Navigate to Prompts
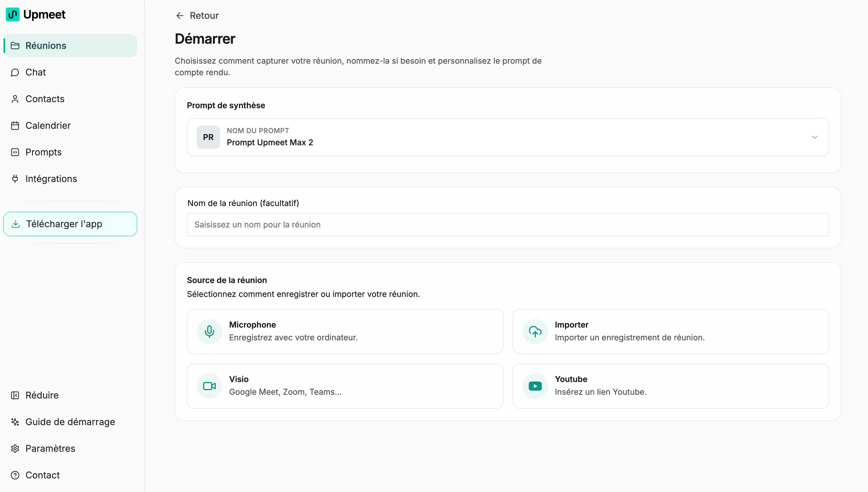 (70, 152)
